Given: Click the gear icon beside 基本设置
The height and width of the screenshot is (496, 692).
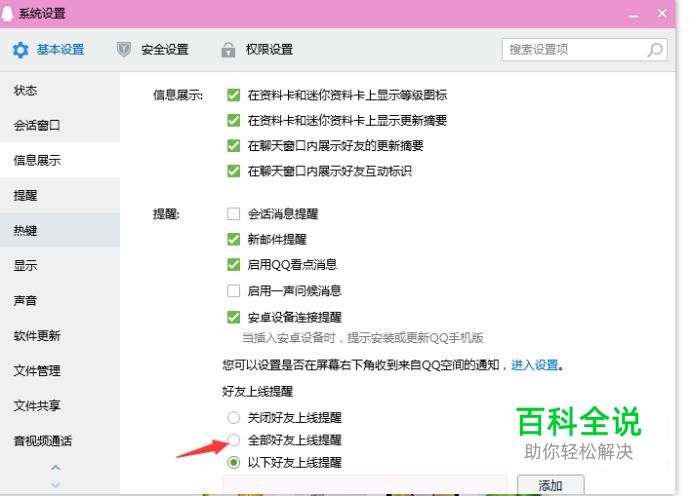Looking at the screenshot, I should (x=20, y=50).
